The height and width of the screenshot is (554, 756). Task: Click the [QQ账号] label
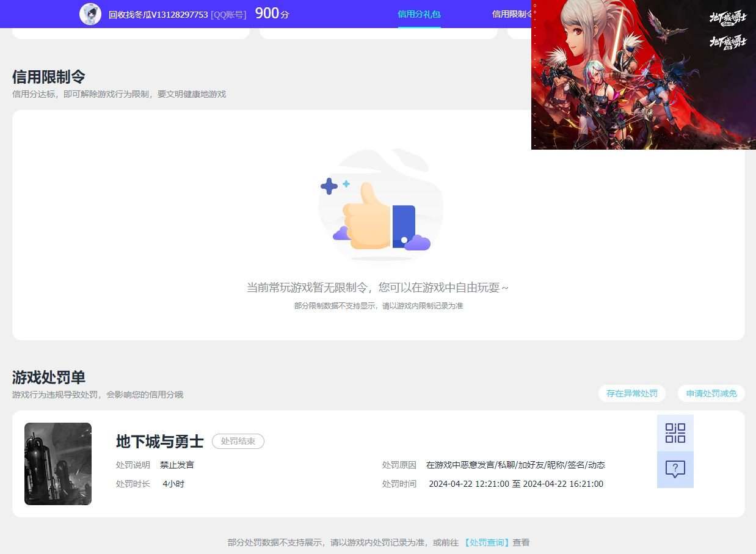[x=228, y=14]
